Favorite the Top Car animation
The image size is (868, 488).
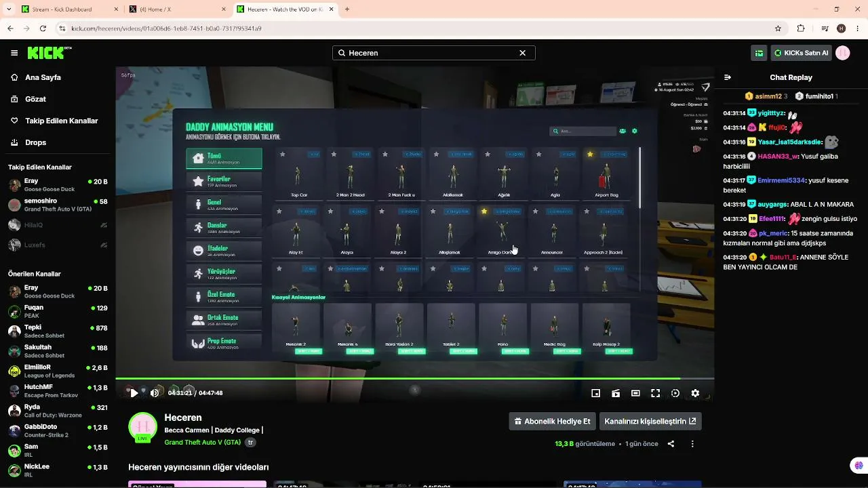(282, 155)
